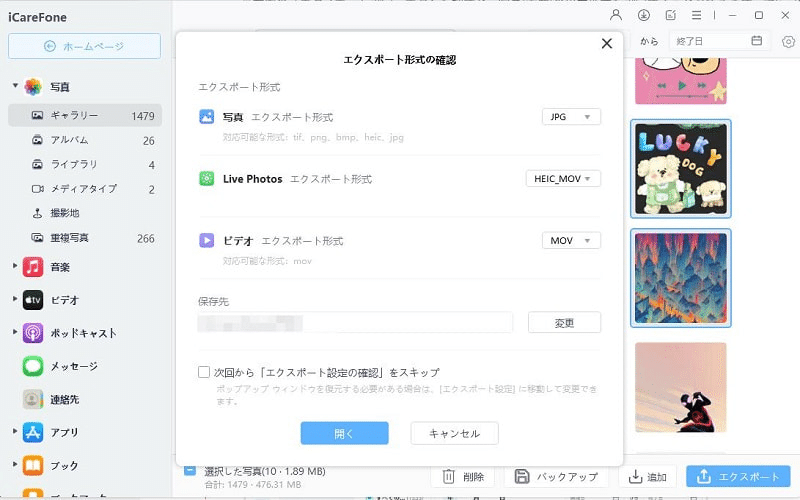Click the エクスポート export button

(x=738, y=477)
